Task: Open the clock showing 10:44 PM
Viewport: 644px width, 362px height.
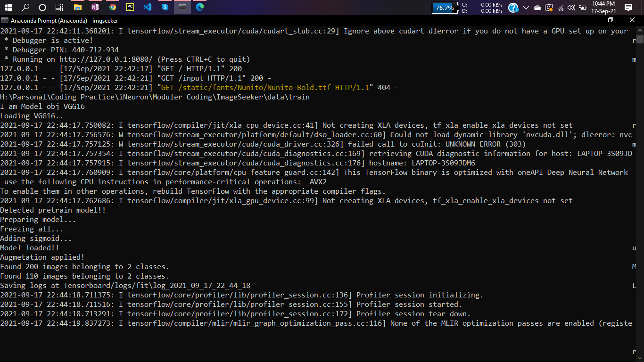Action: click(603, 8)
